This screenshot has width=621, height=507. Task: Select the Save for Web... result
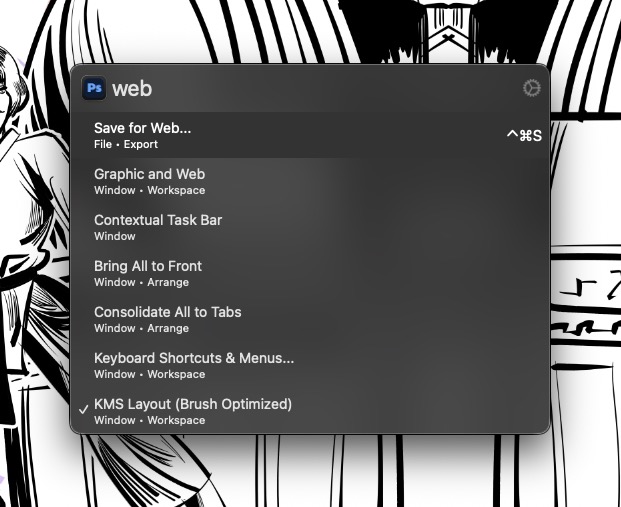click(142, 128)
